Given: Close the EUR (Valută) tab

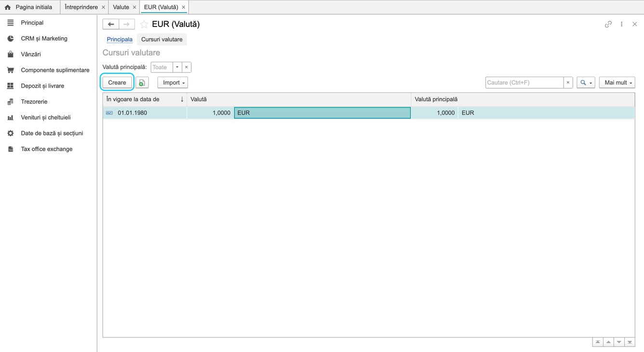Looking at the screenshot, I should pyautogui.click(x=184, y=7).
